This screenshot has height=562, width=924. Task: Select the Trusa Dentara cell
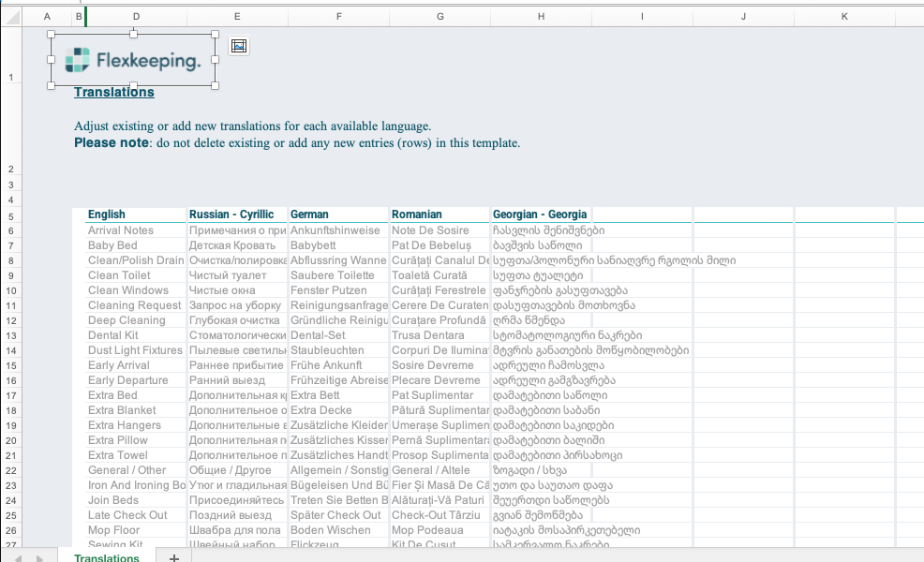click(x=440, y=335)
